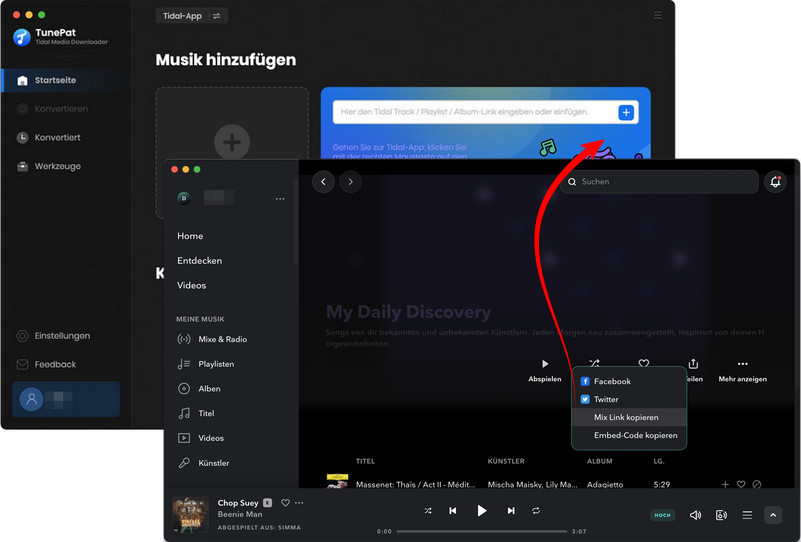Open Playlisten in Meine Musik
The width and height of the screenshot is (801, 542).
(206, 364)
